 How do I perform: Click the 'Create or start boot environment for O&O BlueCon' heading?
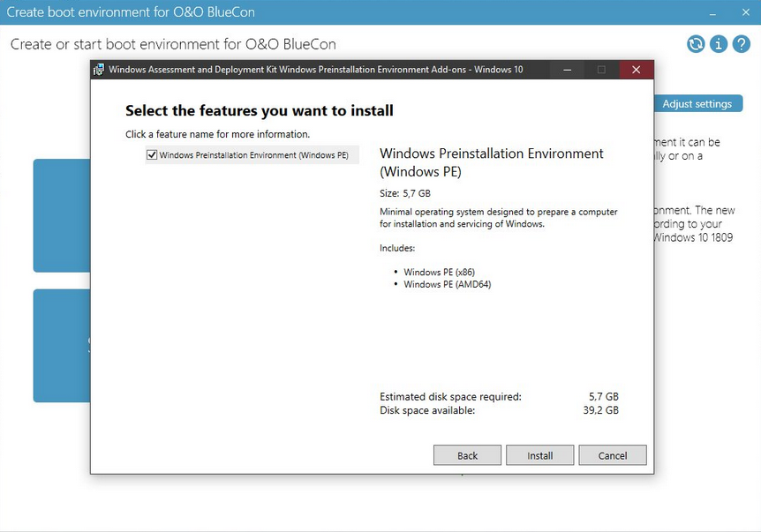click(x=173, y=44)
